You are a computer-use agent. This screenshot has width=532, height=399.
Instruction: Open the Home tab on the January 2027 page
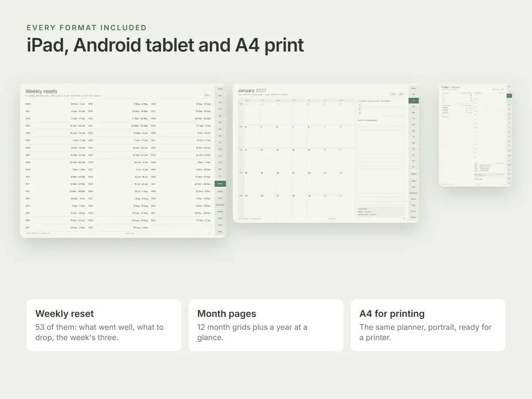[x=413, y=88]
